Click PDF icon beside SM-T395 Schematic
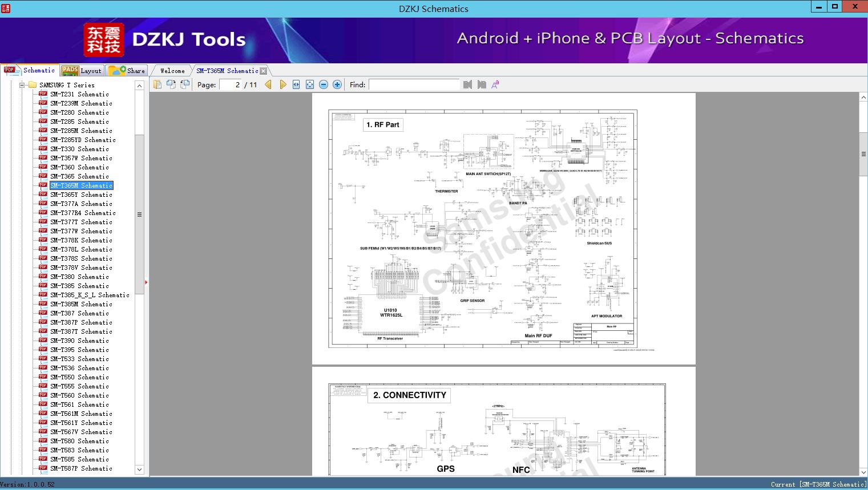This screenshot has height=490, width=868. click(43, 349)
